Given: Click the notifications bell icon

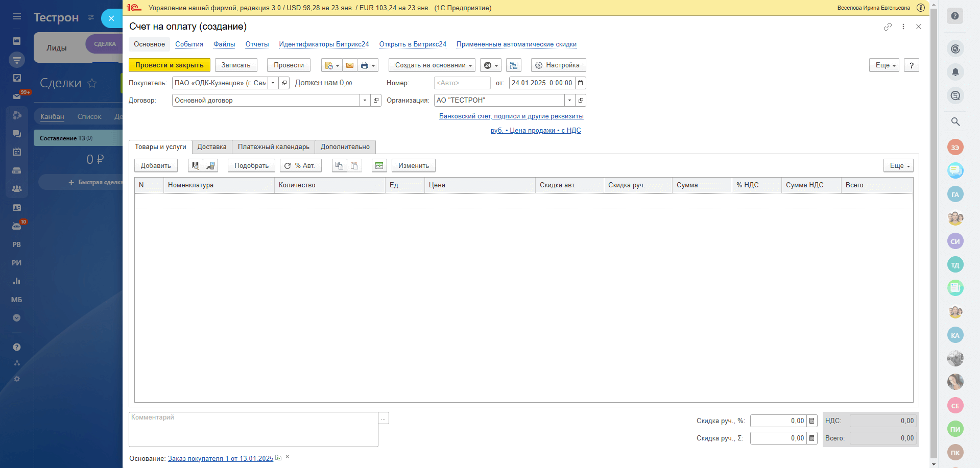Looking at the screenshot, I should click(x=955, y=72).
